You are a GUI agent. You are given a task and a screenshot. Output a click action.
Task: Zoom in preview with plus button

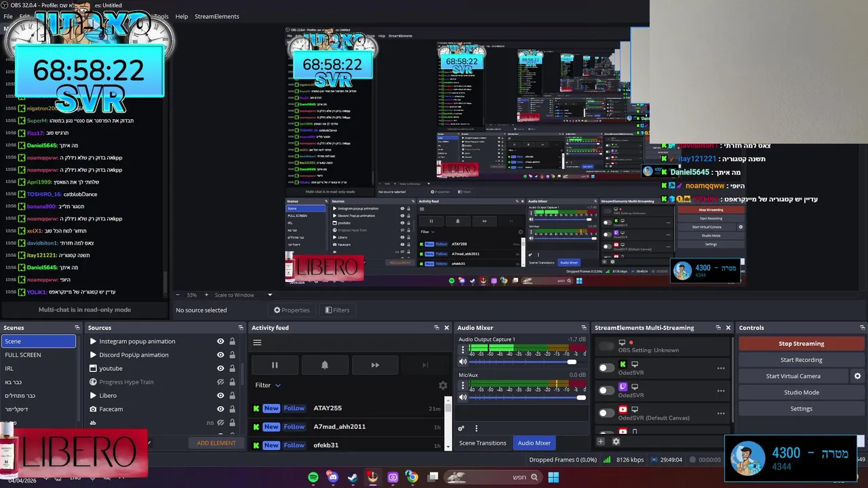click(x=205, y=295)
